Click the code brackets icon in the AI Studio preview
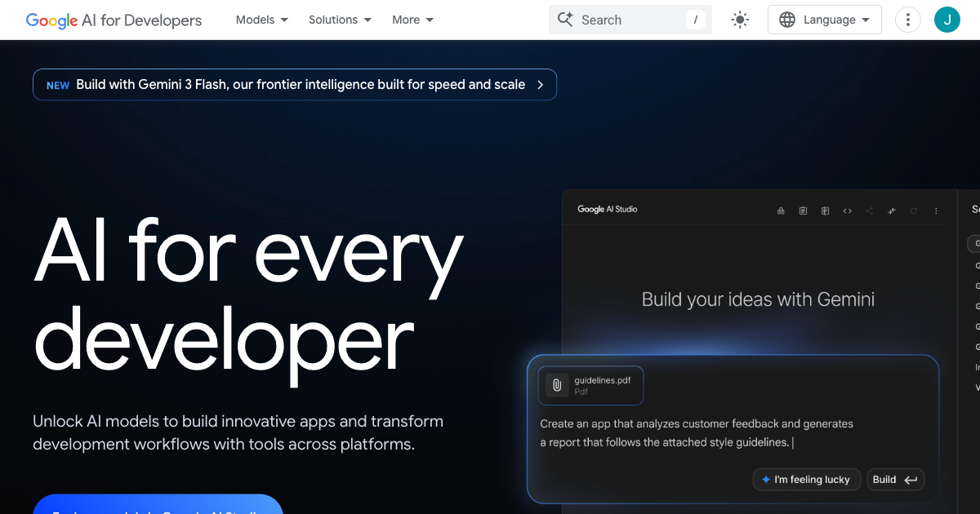980x514 pixels. (847, 211)
